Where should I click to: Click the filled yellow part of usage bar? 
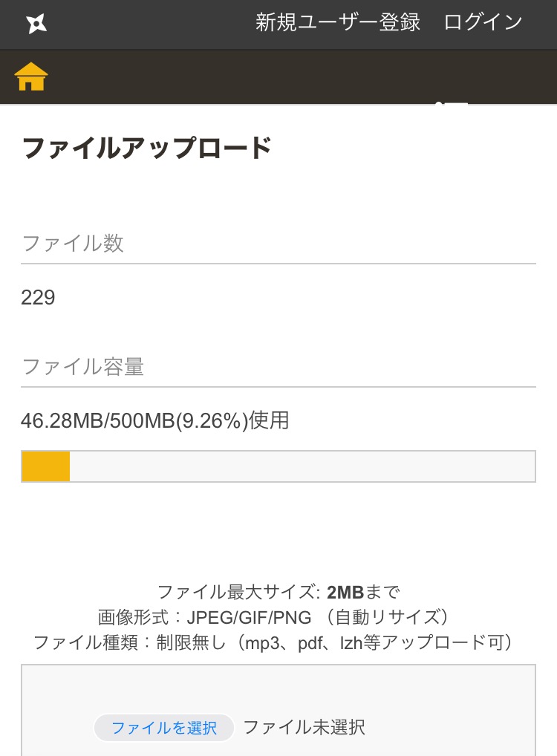pyautogui.click(x=46, y=466)
